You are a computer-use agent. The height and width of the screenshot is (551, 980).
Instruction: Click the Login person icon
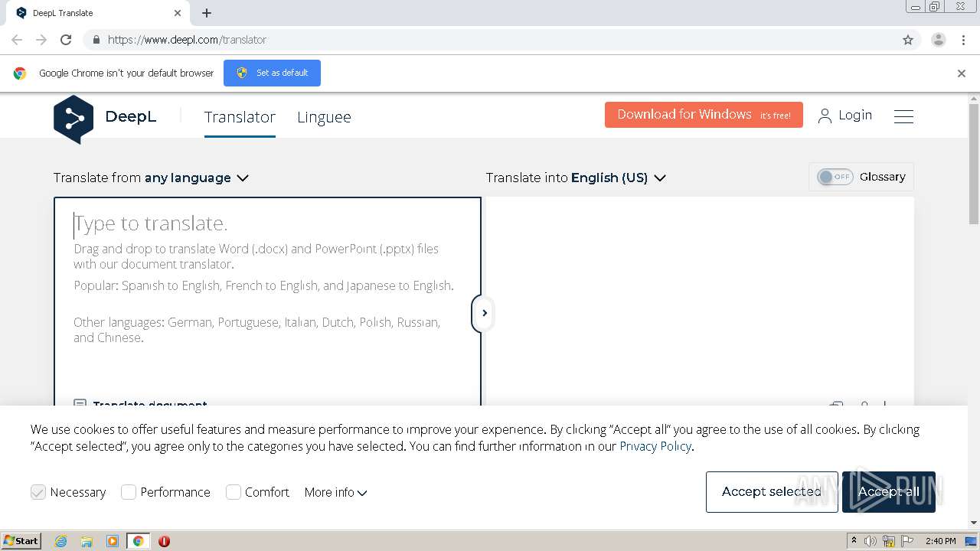click(825, 116)
